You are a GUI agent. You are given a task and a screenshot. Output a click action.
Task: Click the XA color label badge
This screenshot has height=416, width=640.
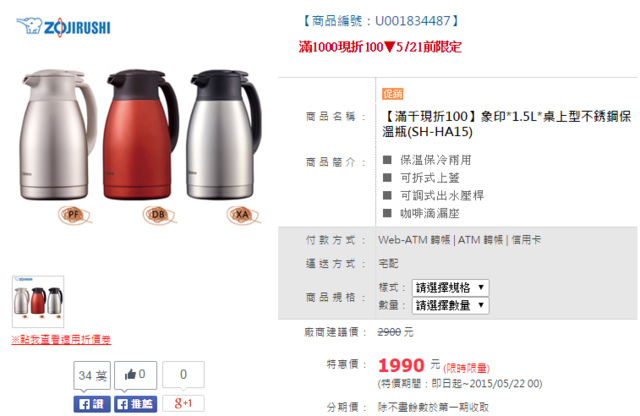click(x=243, y=215)
